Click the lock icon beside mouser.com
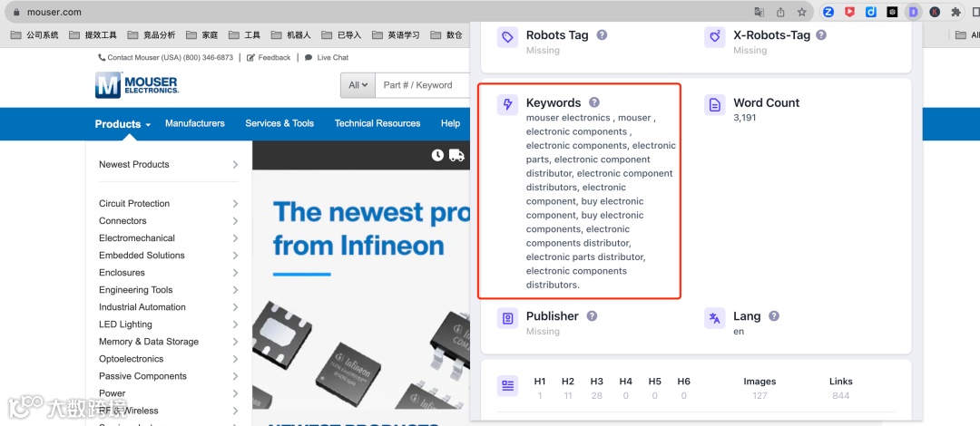 click(x=16, y=12)
